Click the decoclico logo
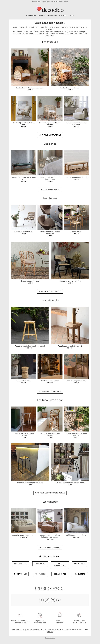 tap(50, 10)
